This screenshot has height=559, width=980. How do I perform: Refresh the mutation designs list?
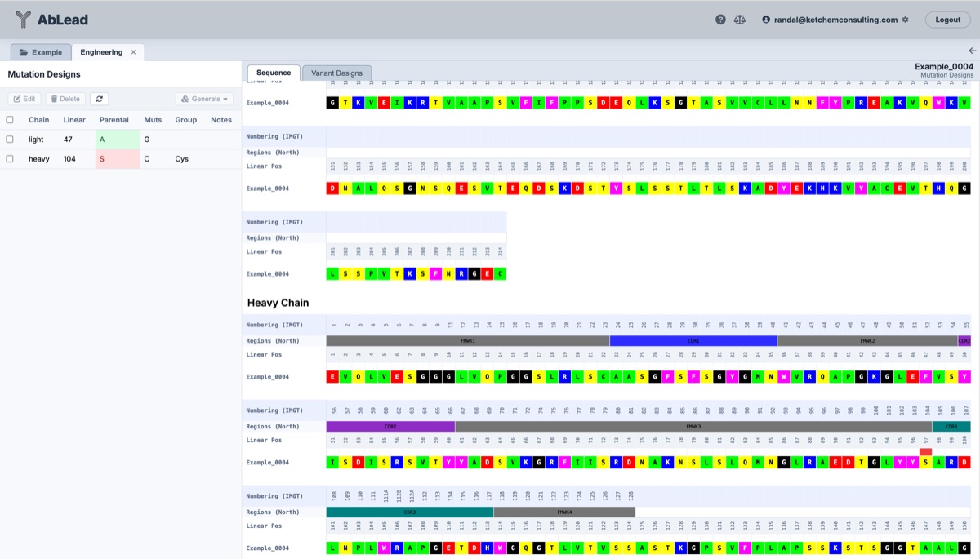point(99,99)
